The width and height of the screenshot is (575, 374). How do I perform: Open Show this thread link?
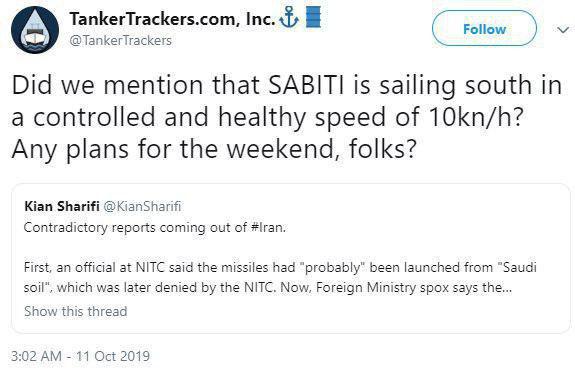click(x=76, y=311)
